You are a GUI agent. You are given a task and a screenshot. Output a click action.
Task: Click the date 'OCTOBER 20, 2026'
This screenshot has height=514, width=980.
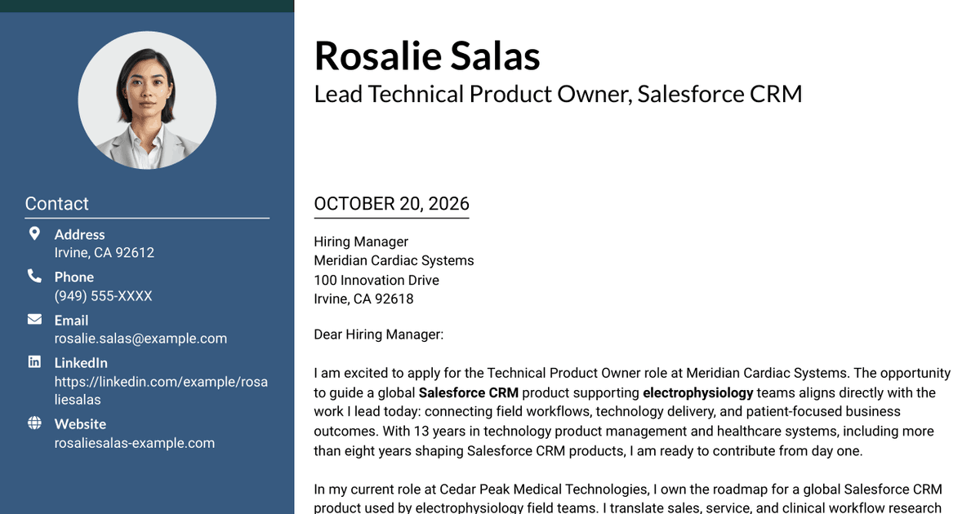(392, 204)
